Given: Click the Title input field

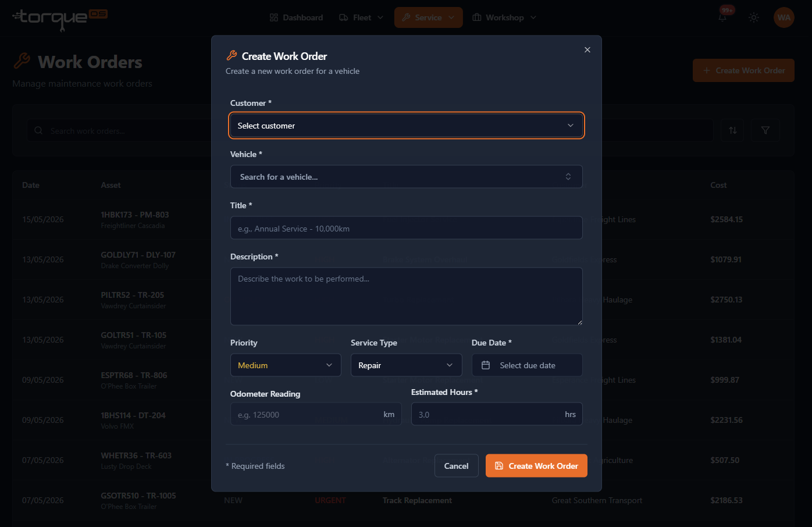Looking at the screenshot, I should (407, 228).
